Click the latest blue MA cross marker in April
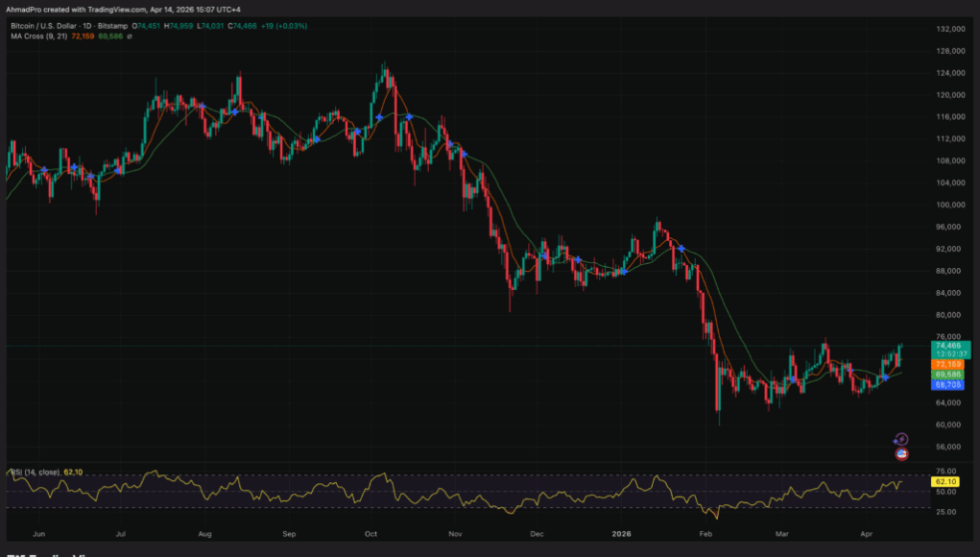Screen dimensions: 980x557 886,375
